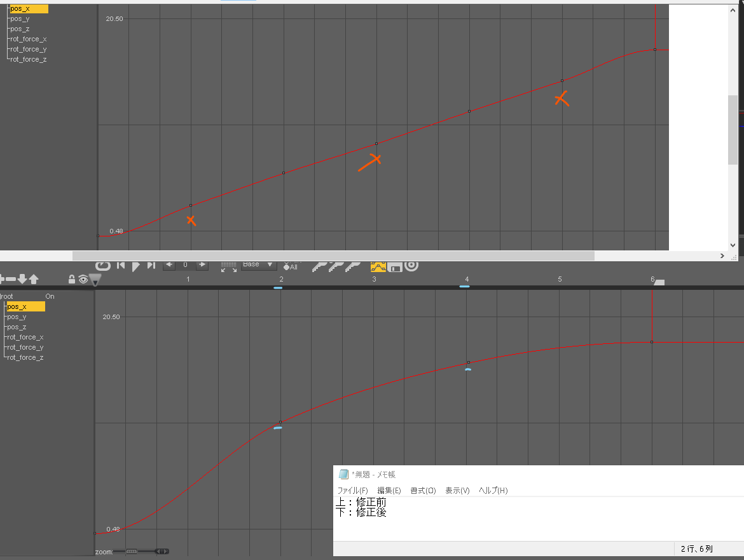Click Notepad status text 2行、6列
The height and width of the screenshot is (560, 744).
pos(696,549)
